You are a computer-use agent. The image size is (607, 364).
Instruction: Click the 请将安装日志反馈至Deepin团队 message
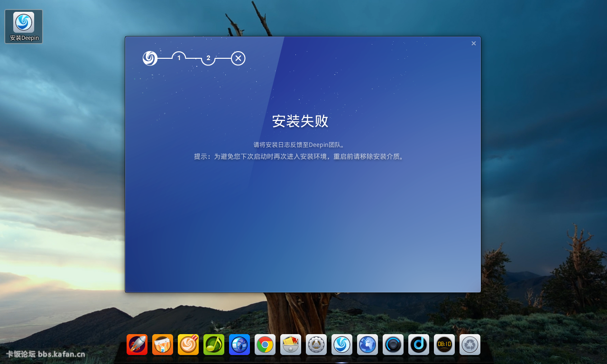[300, 145]
